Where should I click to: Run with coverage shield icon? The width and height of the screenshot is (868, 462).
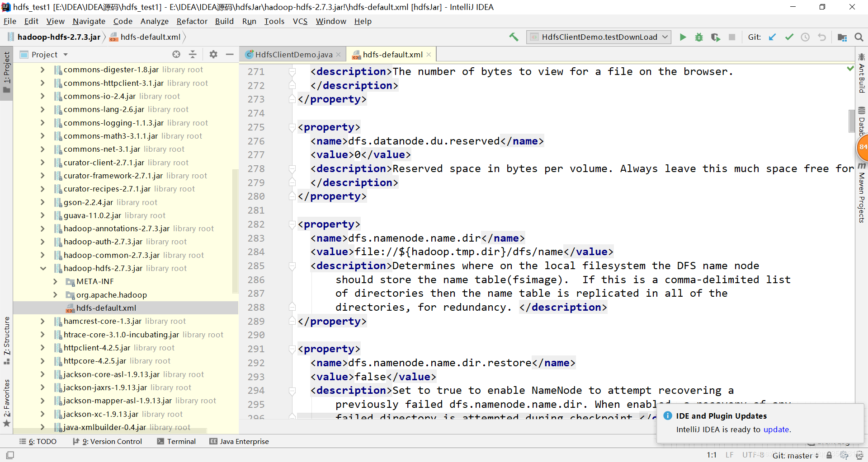[715, 37]
